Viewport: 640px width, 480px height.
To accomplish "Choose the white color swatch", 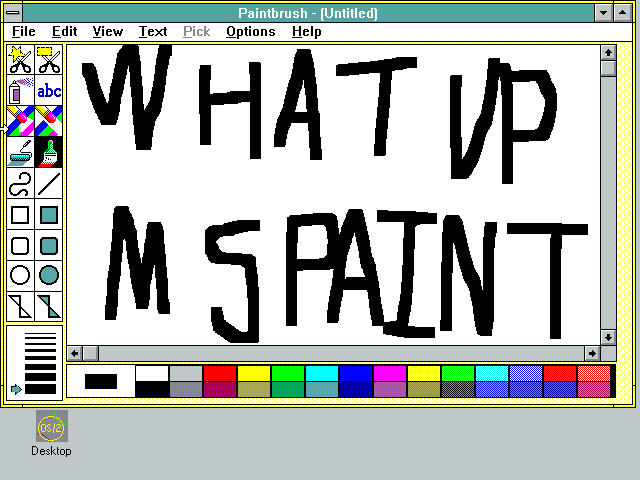I will tap(152, 373).
